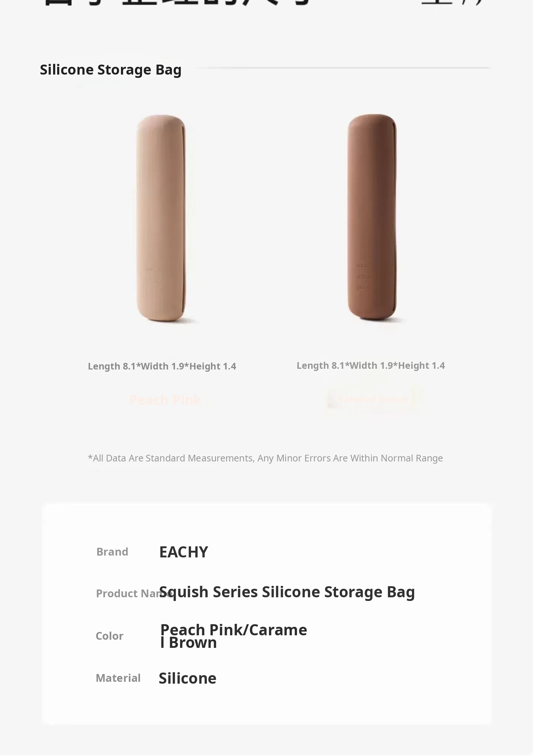Click the dimensions text under the peach pink bag

(x=162, y=366)
